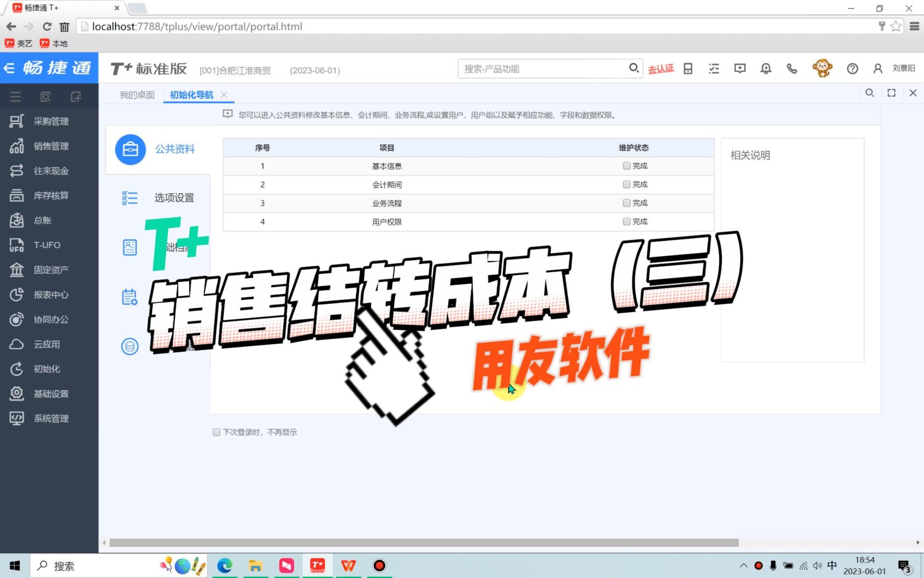Open the 美艺 bookmark
The width and height of the screenshot is (924, 578).
tap(18, 43)
